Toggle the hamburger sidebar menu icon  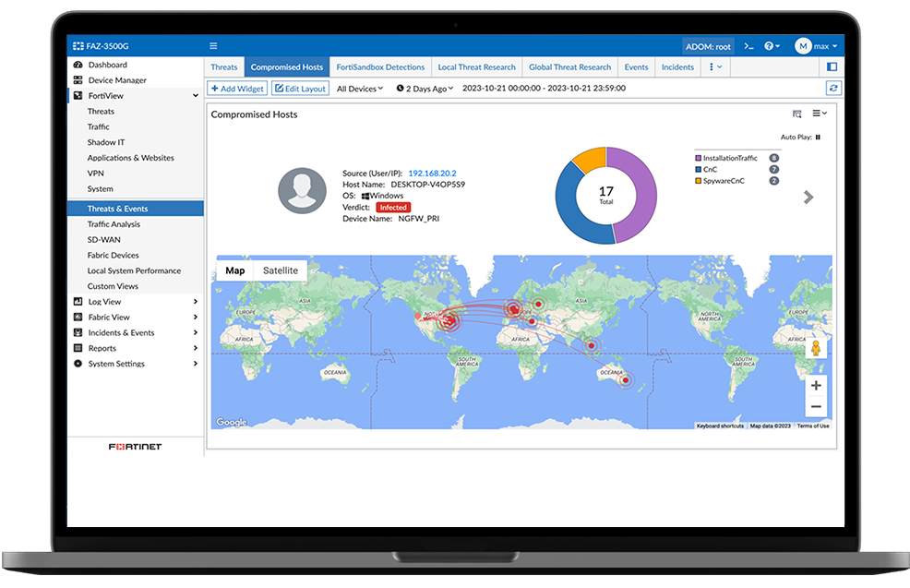click(213, 46)
